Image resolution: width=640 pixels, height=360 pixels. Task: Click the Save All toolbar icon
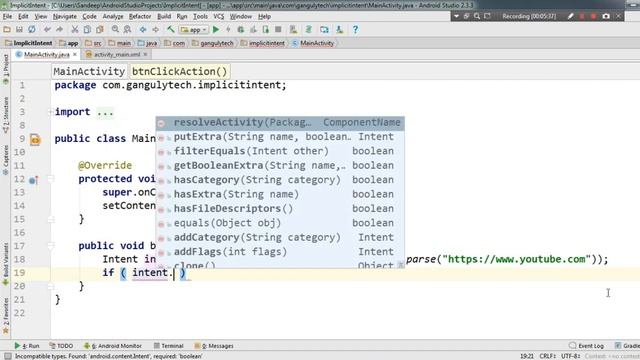coord(19,29)
